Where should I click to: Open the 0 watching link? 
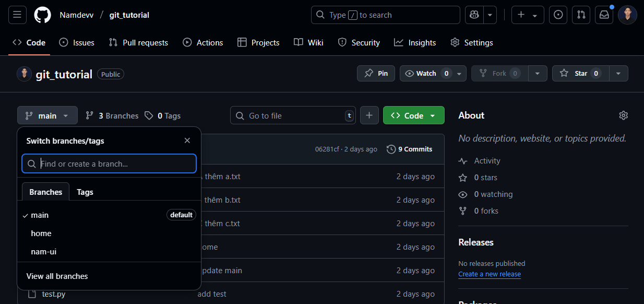tap(486, 194)
